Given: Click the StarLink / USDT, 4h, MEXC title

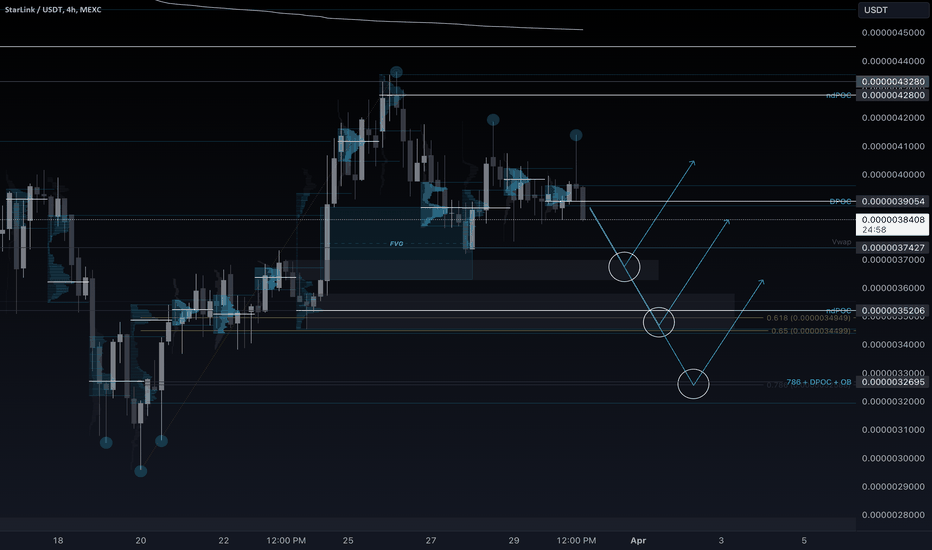Looking at the screenshot, I should pyautogui.click(x=53, y=10).
